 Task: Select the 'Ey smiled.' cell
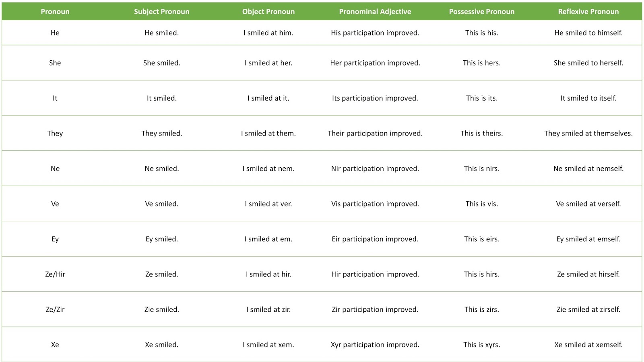tap(161, 239)
